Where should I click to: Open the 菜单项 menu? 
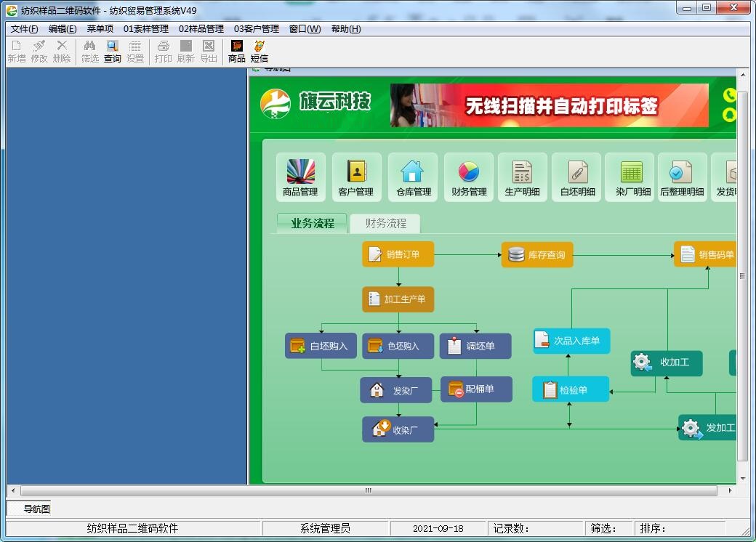point(100,29)
